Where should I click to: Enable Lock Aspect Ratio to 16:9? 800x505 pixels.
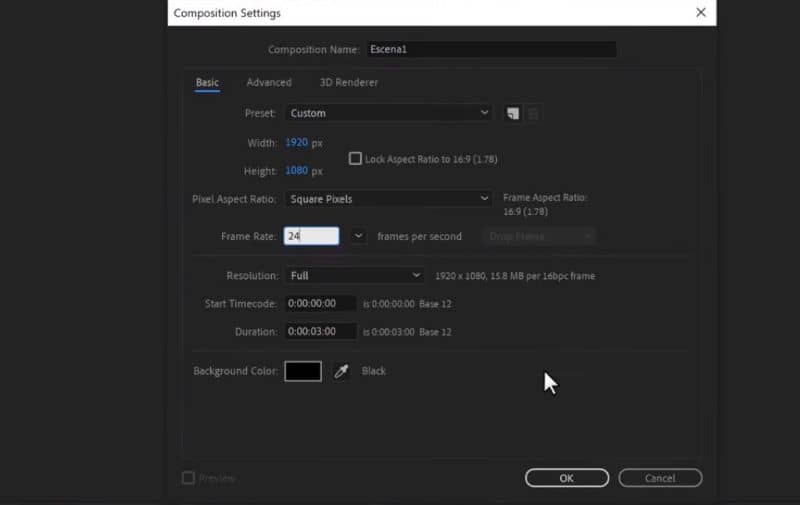355,159
